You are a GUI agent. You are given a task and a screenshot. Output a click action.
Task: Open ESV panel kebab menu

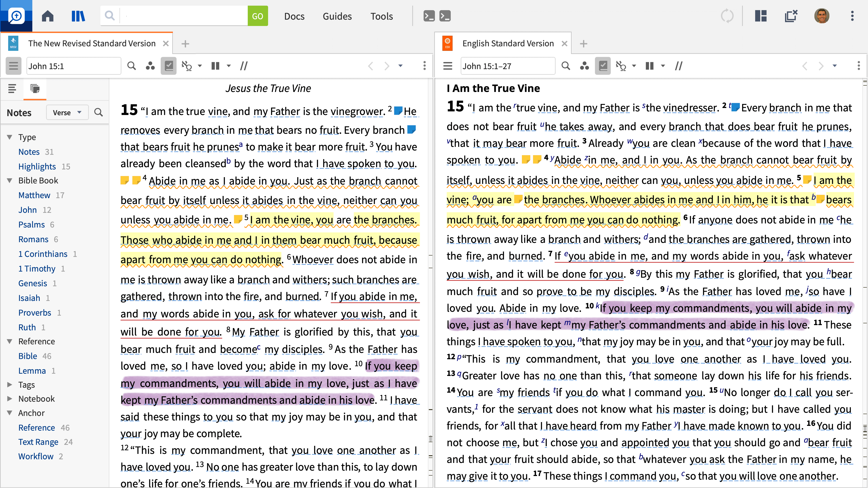858,66
